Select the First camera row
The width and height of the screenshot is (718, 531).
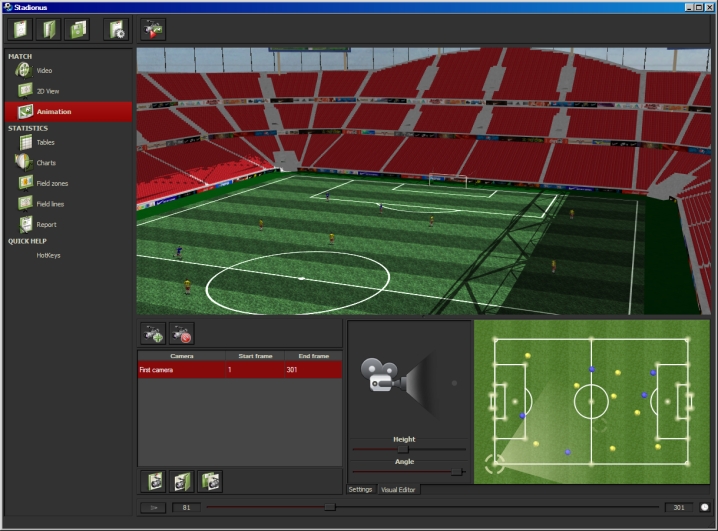(x=239, y=370)
